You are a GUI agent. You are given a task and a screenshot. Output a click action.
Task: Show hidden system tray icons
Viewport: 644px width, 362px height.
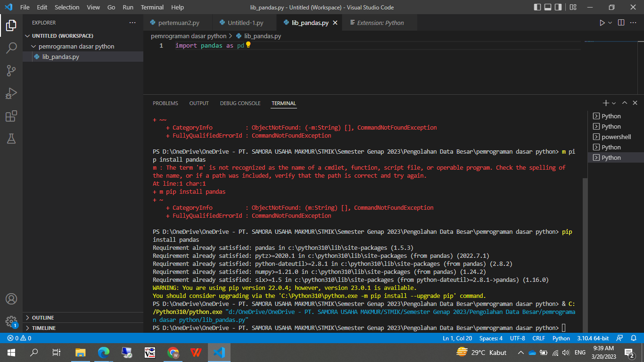click(520, 352)
